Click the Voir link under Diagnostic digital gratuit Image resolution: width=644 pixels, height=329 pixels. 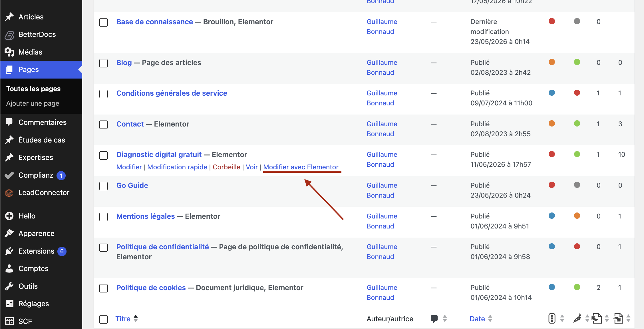pyautogui.click(x=251, y=167)
